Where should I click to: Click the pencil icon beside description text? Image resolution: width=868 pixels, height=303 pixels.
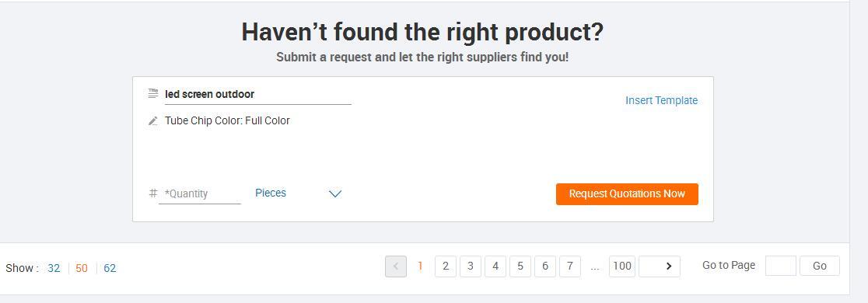[153, 120]
